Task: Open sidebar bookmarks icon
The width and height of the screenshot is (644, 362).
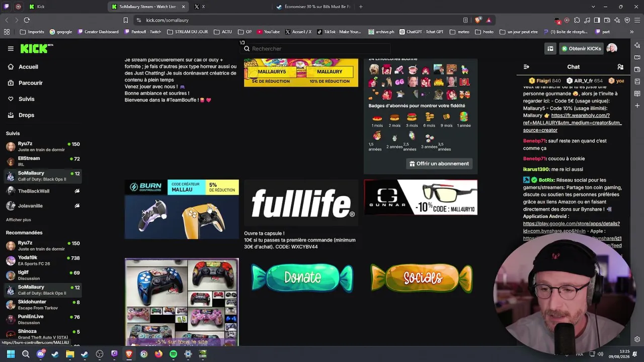Action: click(x=637, y=81)
